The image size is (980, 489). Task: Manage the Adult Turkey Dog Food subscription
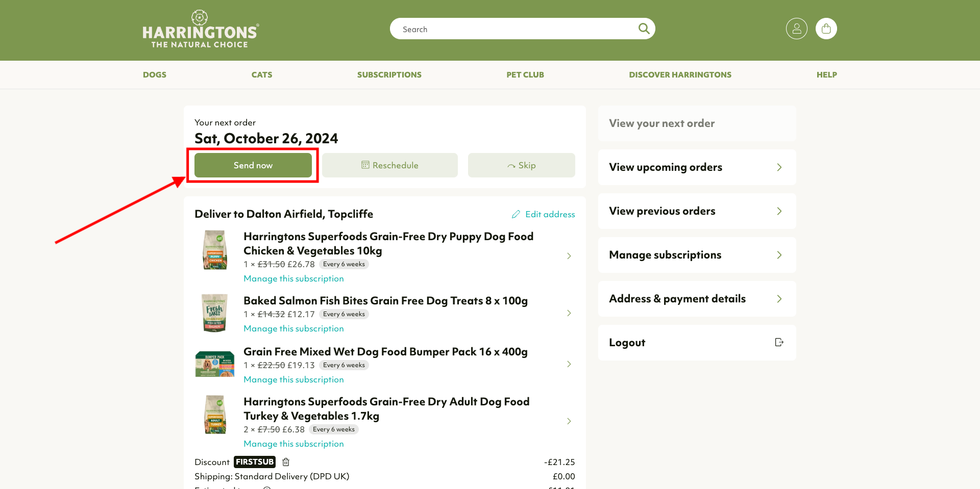(x=294, y=444)
